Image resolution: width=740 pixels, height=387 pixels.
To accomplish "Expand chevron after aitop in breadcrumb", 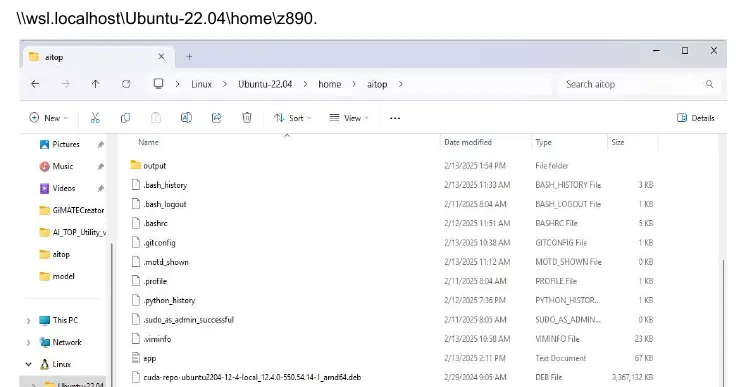I will point(401,84).
